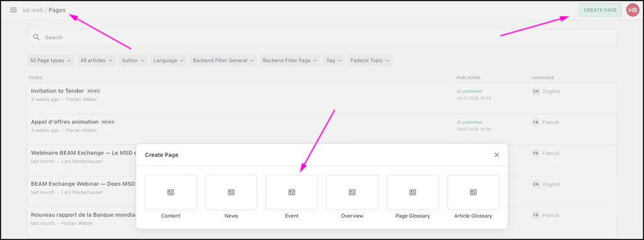This screenshot has height=240, width=644.
Task: Open the hamburger navigation menu
Action: pos(14,10)
